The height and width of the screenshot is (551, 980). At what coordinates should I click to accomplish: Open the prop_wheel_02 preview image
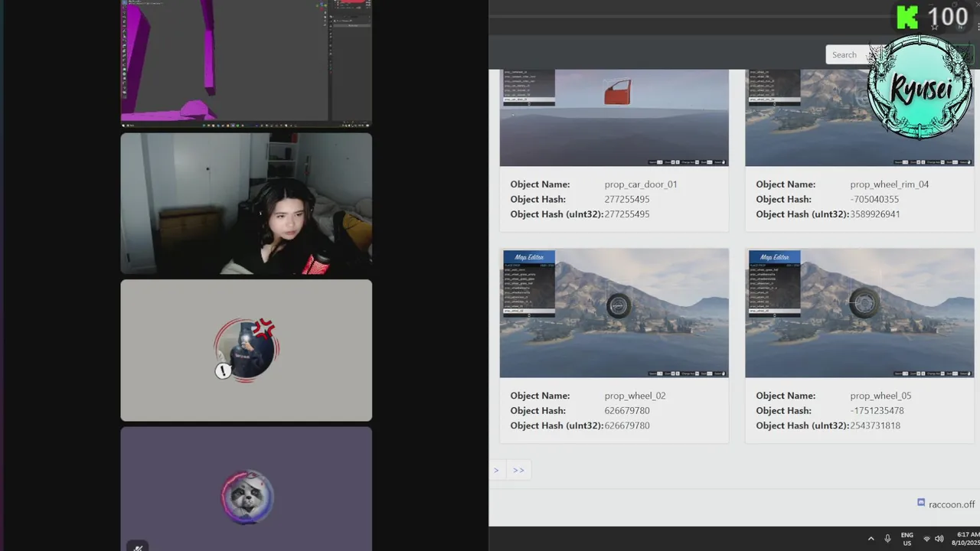pos(614,313)
